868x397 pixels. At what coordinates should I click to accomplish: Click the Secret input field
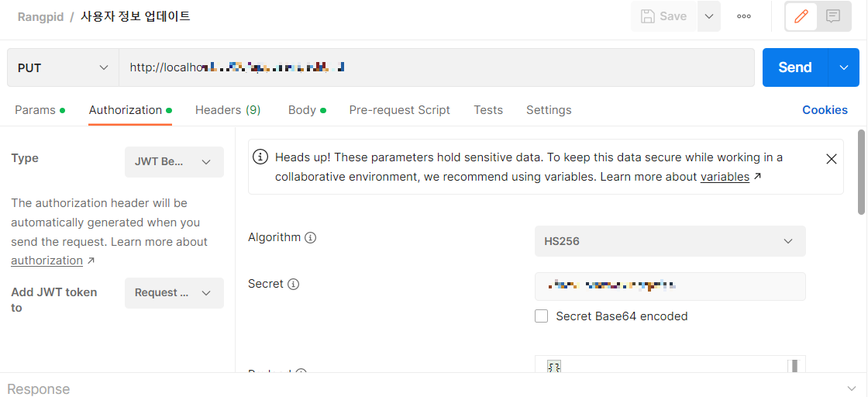tap(670, 286)
